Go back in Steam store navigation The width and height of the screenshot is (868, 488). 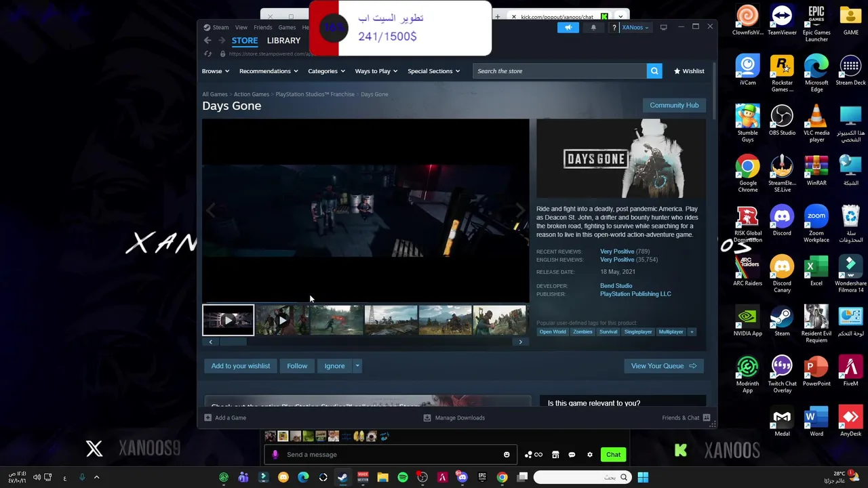[x=208, y=41]
